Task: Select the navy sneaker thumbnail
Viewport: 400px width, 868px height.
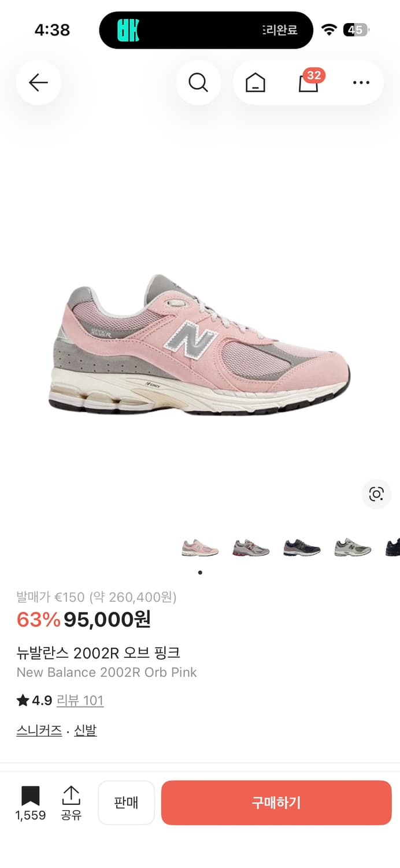Action: click(302, 547)
